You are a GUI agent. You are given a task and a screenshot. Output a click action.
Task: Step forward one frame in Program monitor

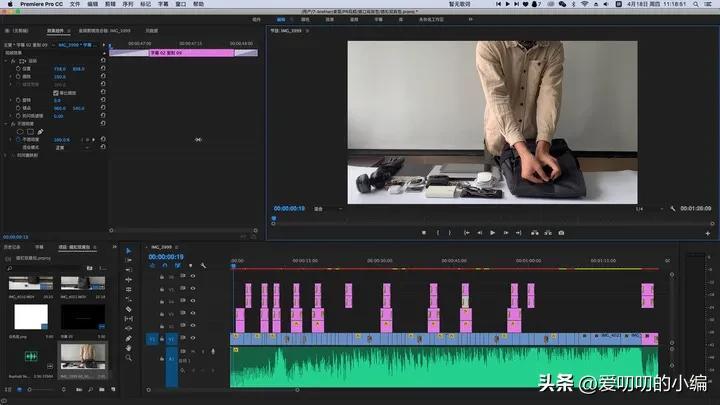[x=506, y=233]
